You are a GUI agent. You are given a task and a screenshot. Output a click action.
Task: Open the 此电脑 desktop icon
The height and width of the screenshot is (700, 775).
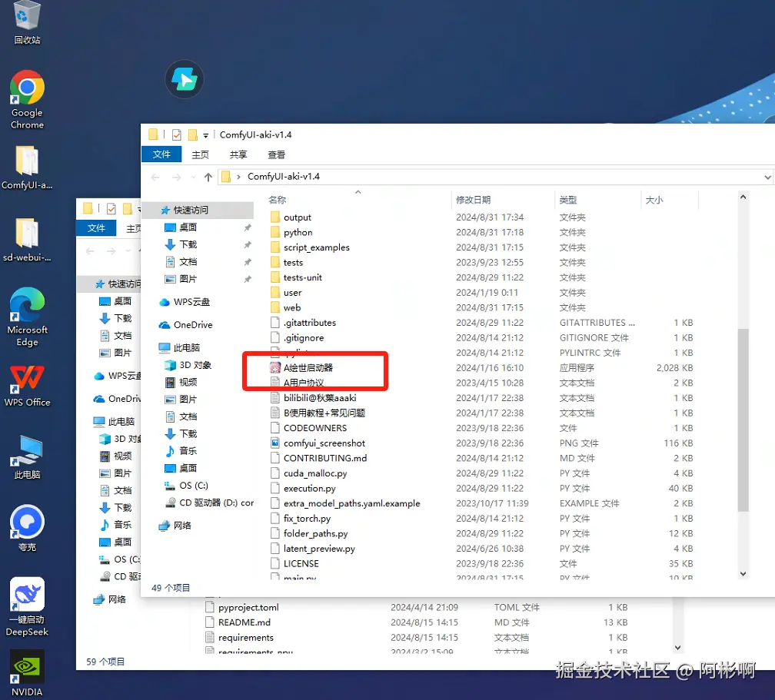[x=27, y=457]
